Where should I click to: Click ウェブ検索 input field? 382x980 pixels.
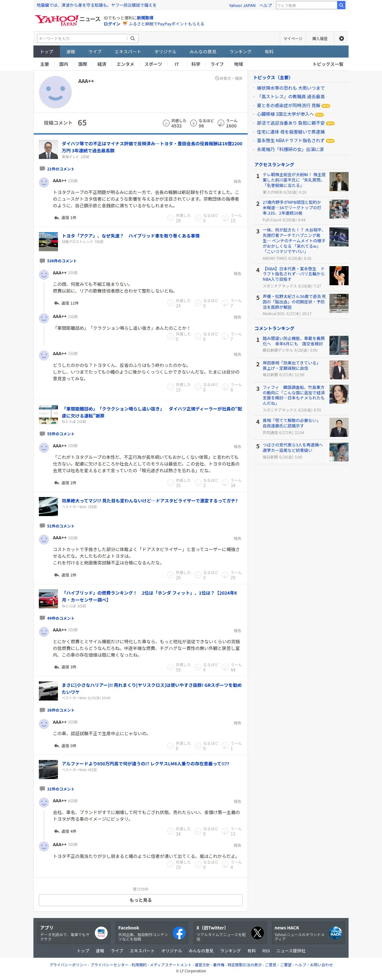coord(307,5)
